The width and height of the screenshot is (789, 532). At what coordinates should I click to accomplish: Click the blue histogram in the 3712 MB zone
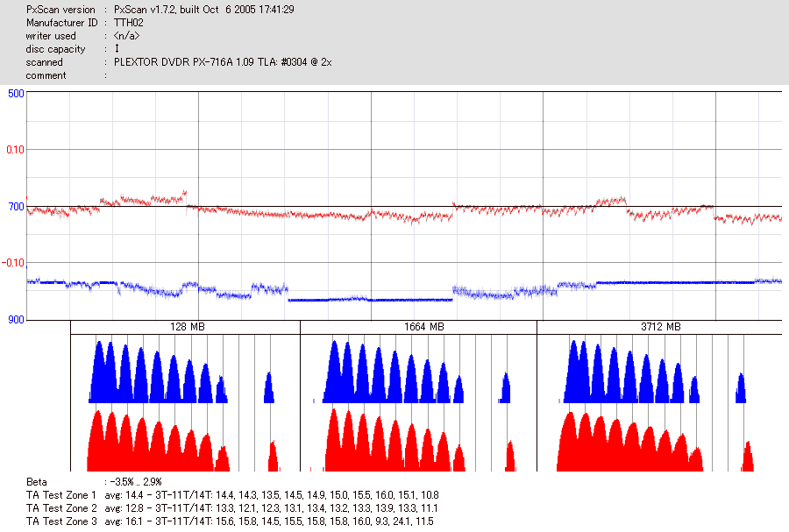pos(652,372)
